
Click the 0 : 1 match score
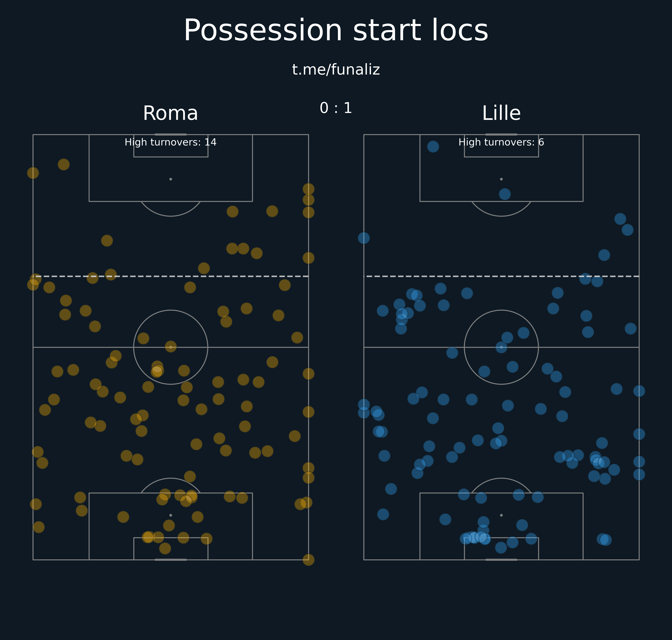pos(336,108)
